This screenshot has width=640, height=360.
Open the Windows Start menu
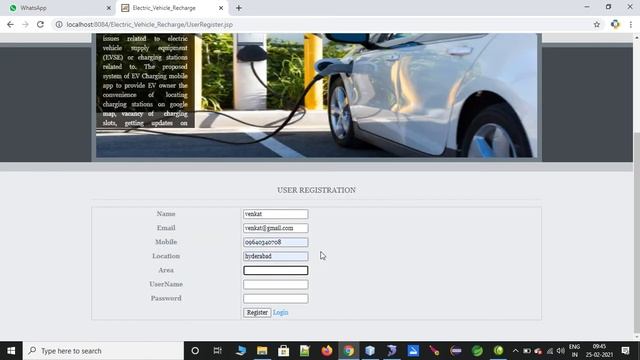[x=11, y=351]
